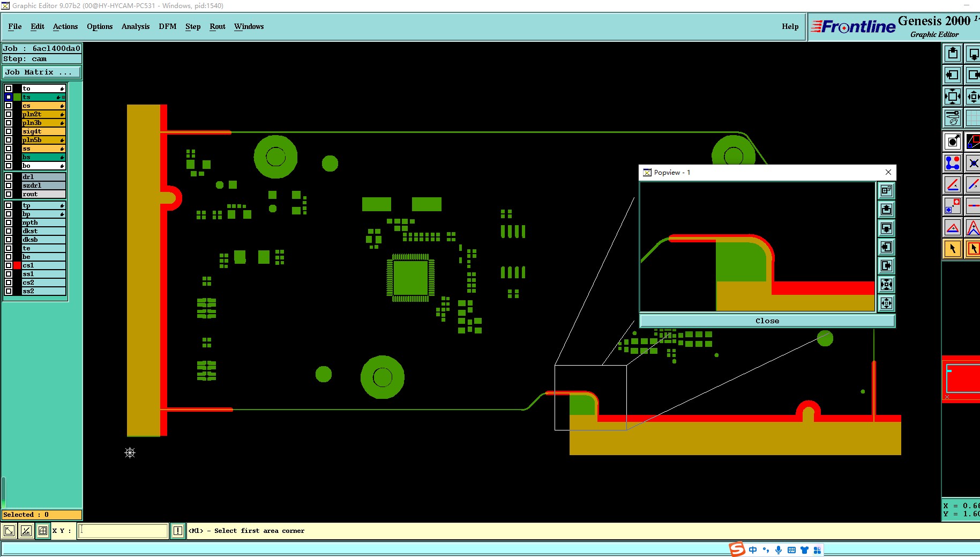Click the zoom home fit-all icon
The width and height of the screenshot is (980, 557).
tap(952, 96)
